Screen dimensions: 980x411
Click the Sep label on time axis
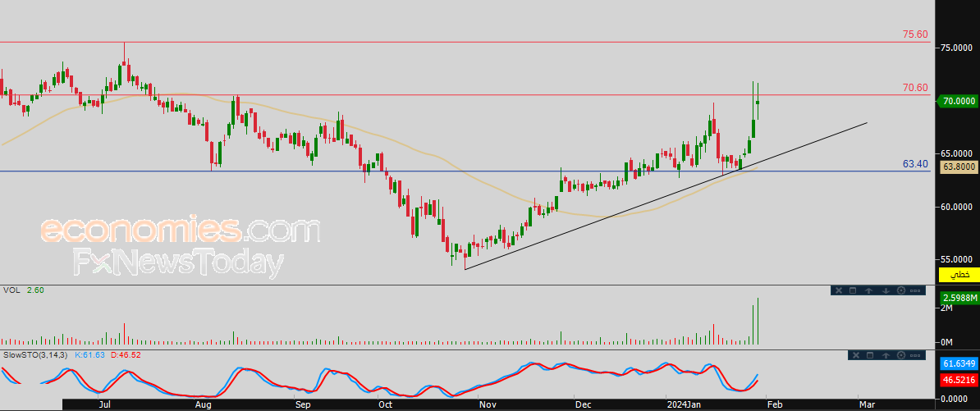(303, 404)
